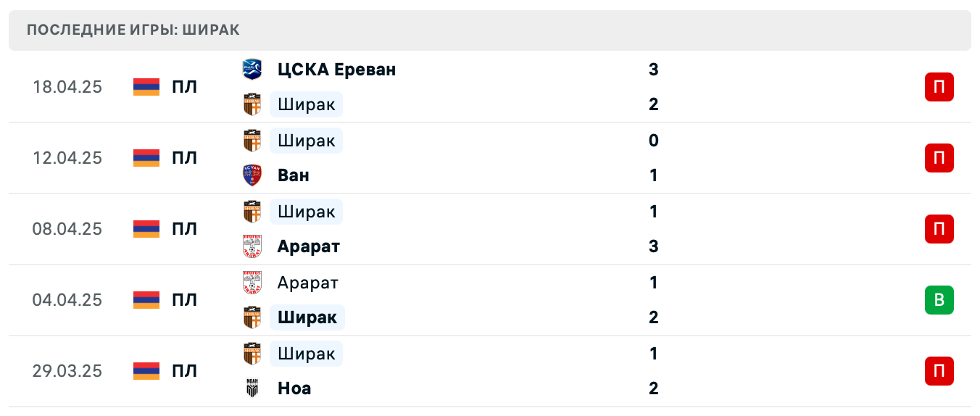Click Арарат crest in 08.04.25 match

[x=252, y=246]
